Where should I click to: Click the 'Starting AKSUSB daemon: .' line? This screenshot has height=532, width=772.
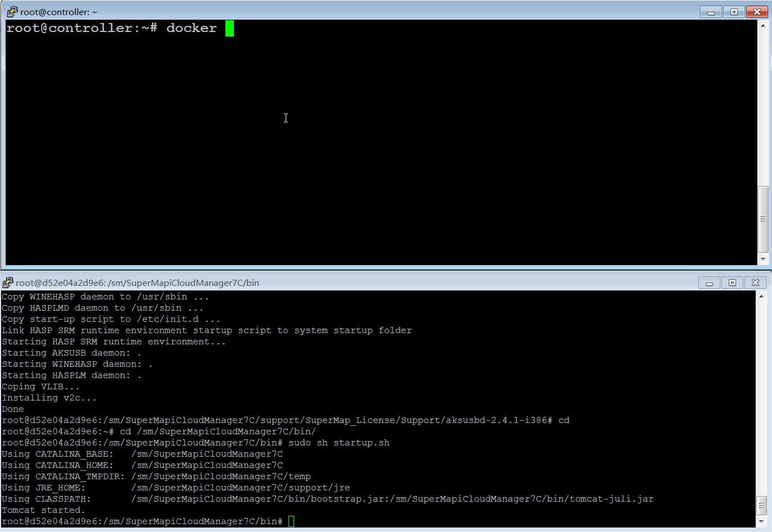click(71, 353)
